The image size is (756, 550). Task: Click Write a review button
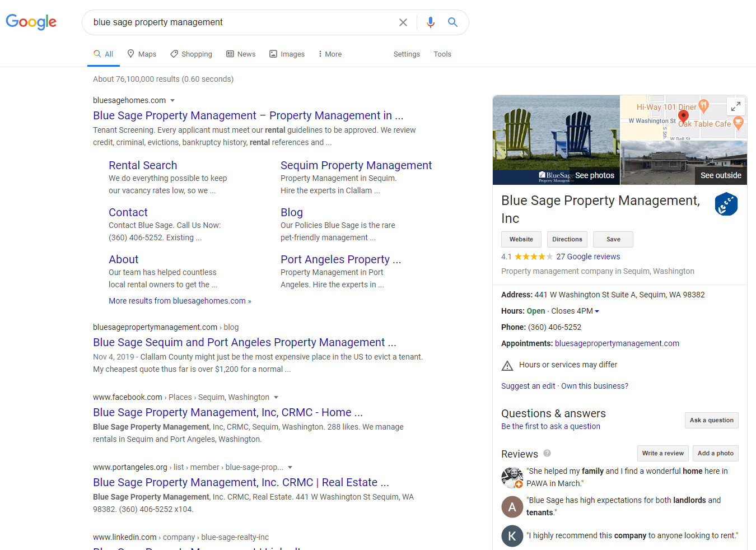pos(662,453)
